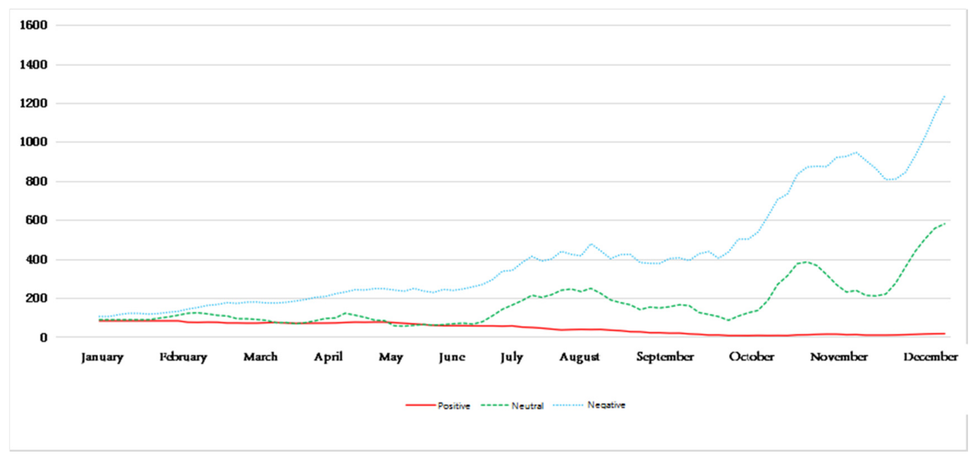The height and width of the screenshot is (465, 980).
Task: Click the 1000 y-axis value
Action: pos(34,142)
